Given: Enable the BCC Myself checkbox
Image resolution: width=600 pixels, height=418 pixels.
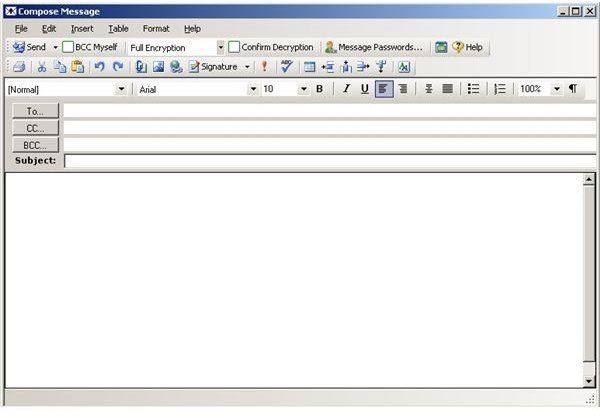Looking at the screenshot, I should (68, 47).
